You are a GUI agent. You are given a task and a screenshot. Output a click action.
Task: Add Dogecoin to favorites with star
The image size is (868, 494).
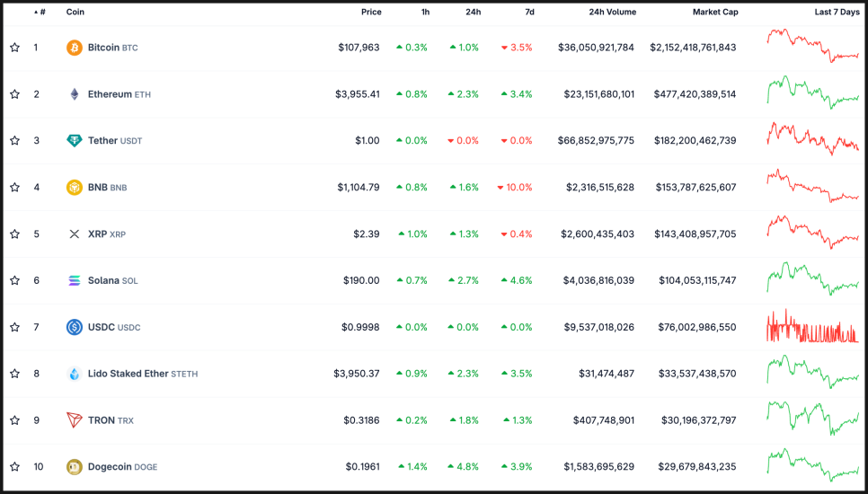point(14,467)
